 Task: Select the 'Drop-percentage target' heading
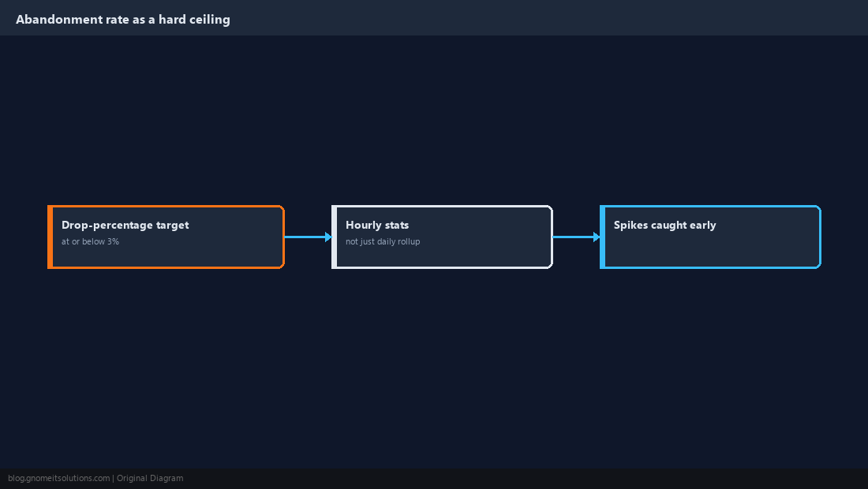[x=125, y=225]
